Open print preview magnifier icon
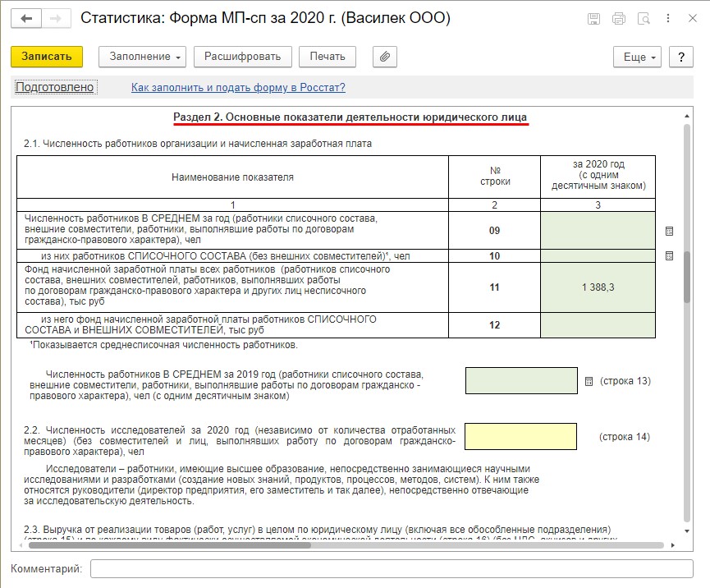 click(644, 19)
